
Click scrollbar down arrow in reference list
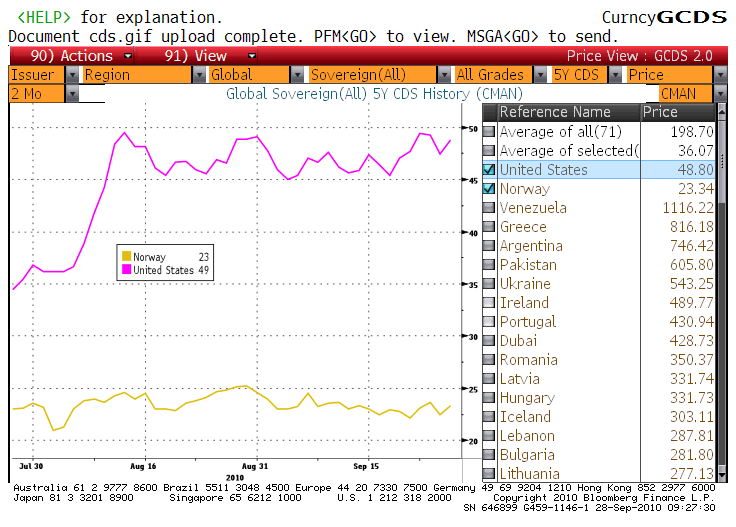click(721, 475)
